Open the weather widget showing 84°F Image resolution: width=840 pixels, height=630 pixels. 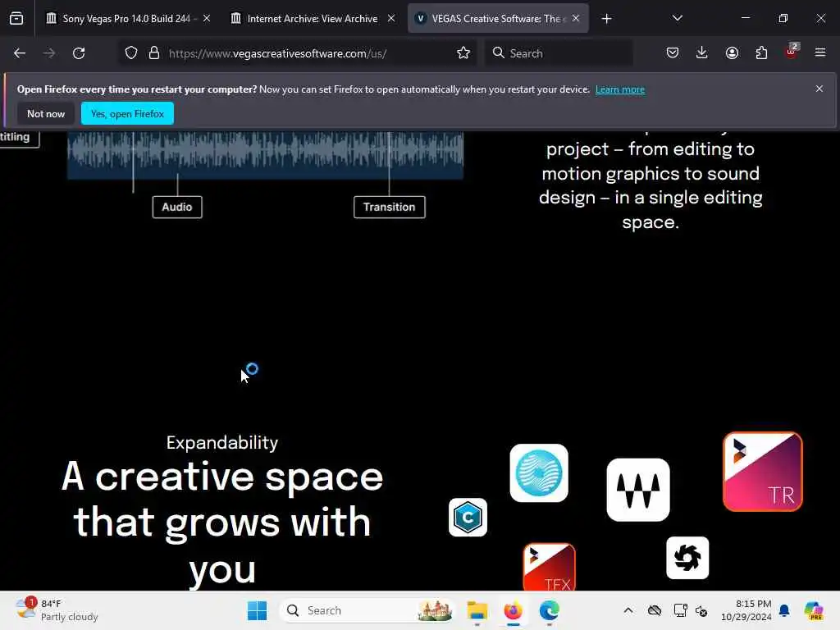tap(57, 610)
